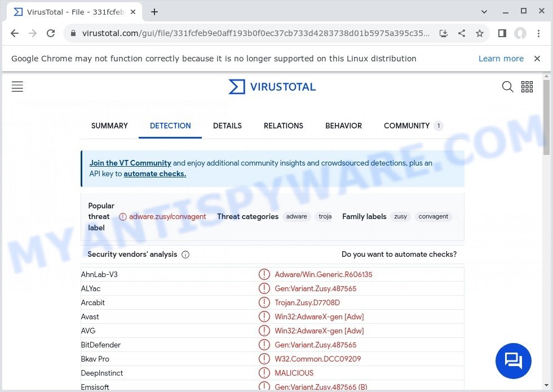Click the adware threat category chip
This screenshot has width=553, height=392.
coord(297,216)
